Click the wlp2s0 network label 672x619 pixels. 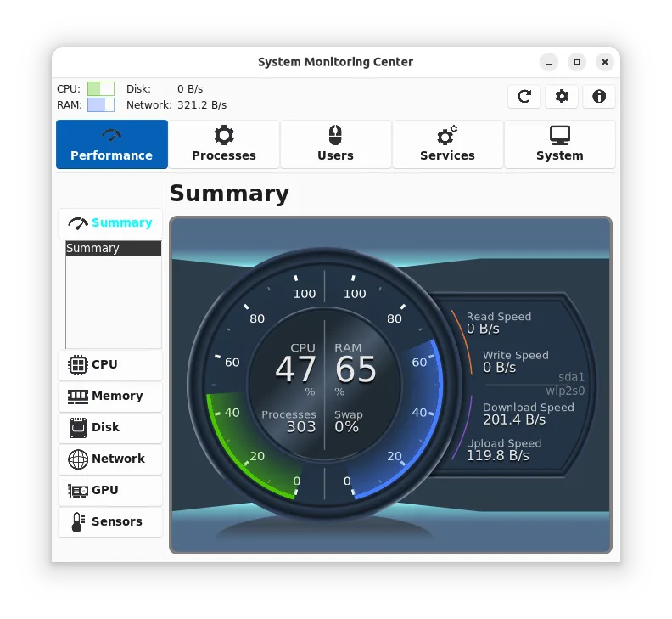(x=565, y=391)
